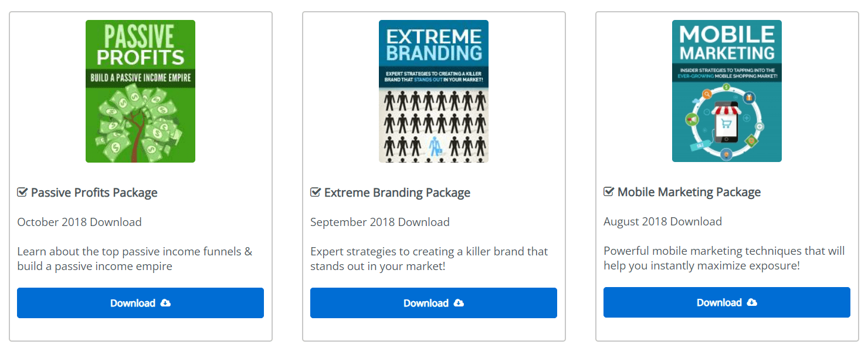Toggle the Passive Profits Package checkmark icon
868x354 pixels.
22,193
